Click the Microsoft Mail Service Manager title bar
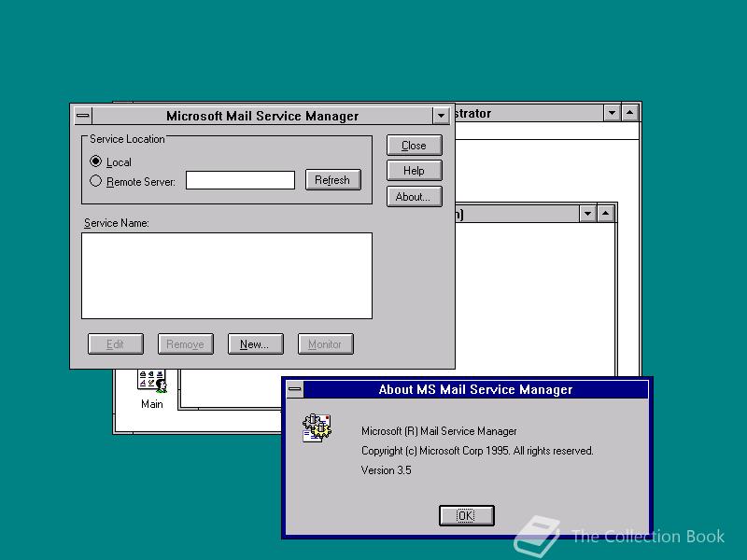Screen dimensions: 747x560 [x=262, y=116]
